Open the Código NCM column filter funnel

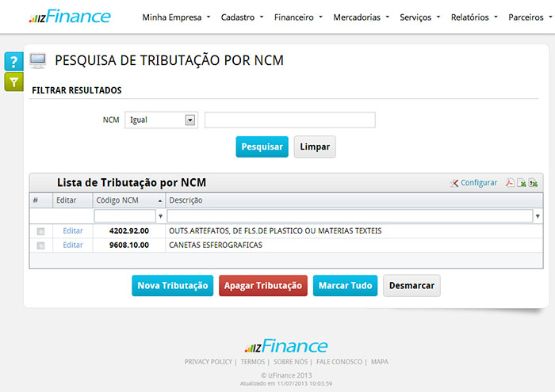tap(161, 216)
